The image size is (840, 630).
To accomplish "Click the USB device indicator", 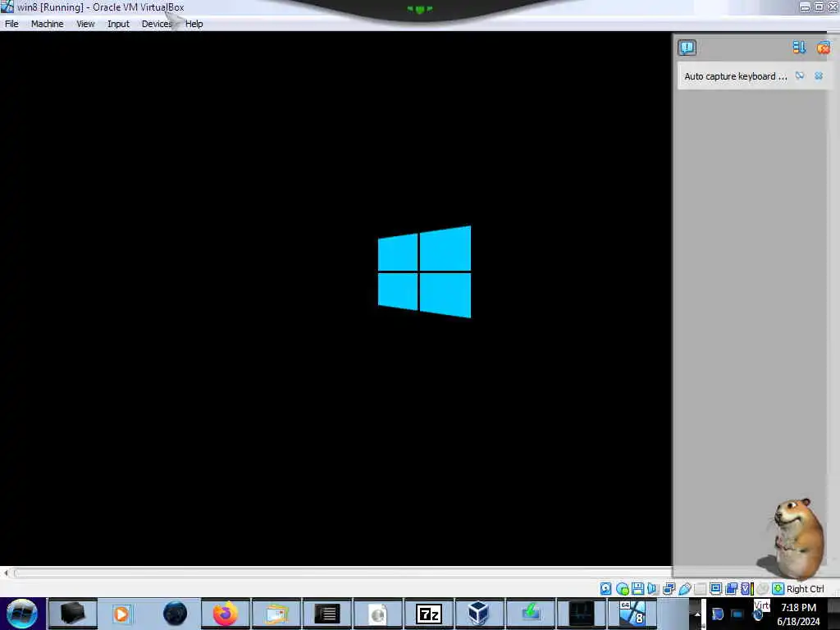I will tap(684, 589).
